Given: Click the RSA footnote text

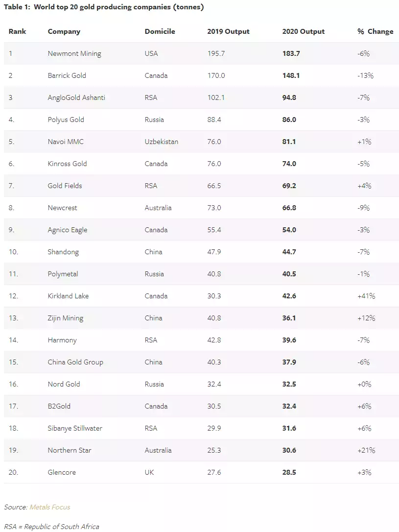Looking at the screenshot, I should [51, 527].
